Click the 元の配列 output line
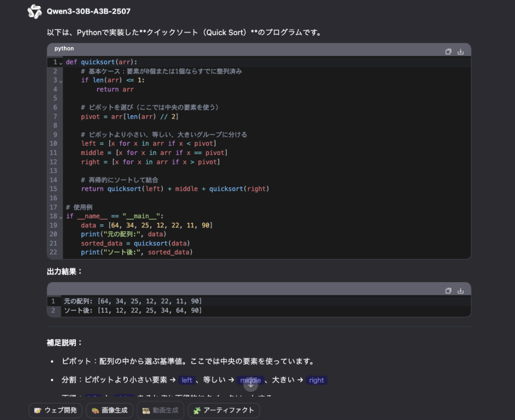The height and width of the screenshot is (420, 515). click(x=133, y=301)
